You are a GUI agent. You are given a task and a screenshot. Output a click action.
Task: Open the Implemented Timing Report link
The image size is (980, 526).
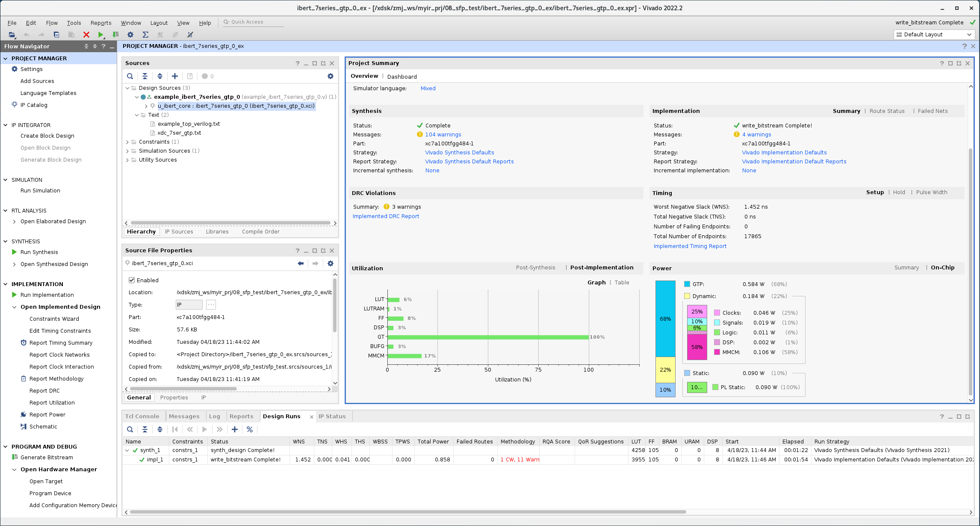(x=690, y=246)
